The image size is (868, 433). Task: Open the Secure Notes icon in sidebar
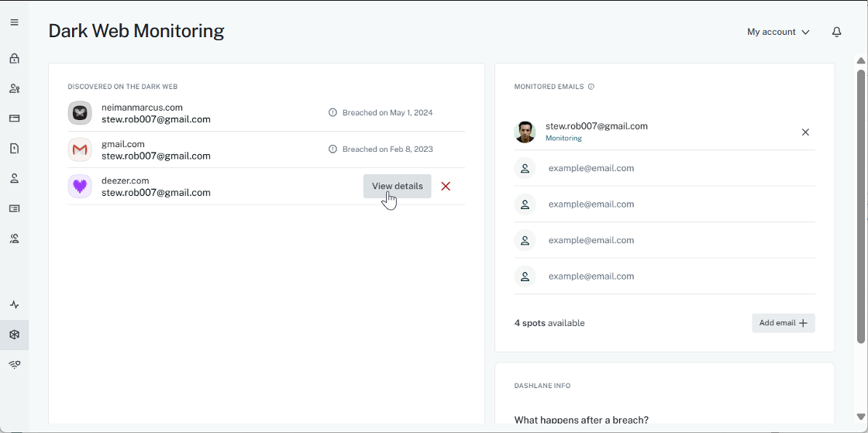pyautogui.click(x=14, y=149)
